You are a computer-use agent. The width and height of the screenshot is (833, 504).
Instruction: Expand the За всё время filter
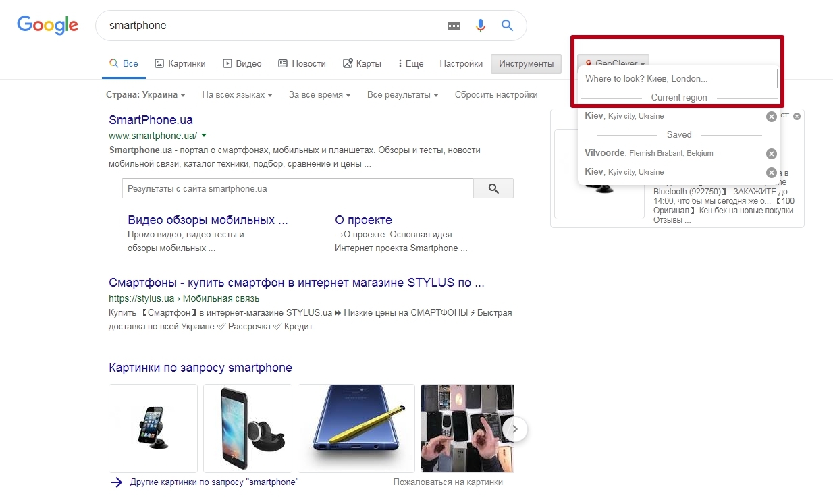pyautogui.click(x=320, y=95)
